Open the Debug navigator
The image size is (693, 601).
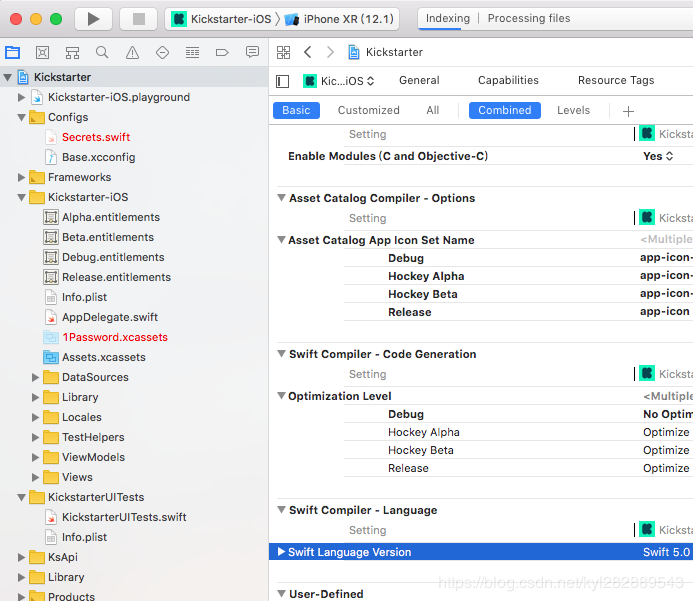pyautogui.click(x=192, y=53)
